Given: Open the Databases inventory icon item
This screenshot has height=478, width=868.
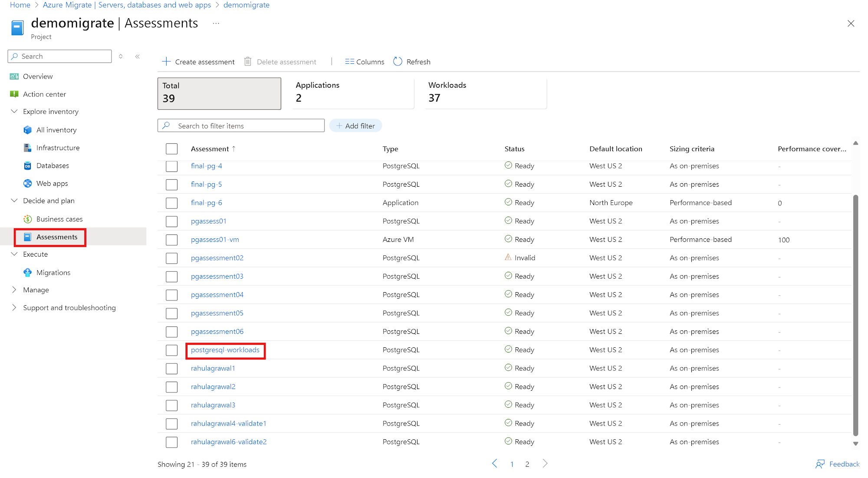Looking at the screenshot, I should pos(27,166).
